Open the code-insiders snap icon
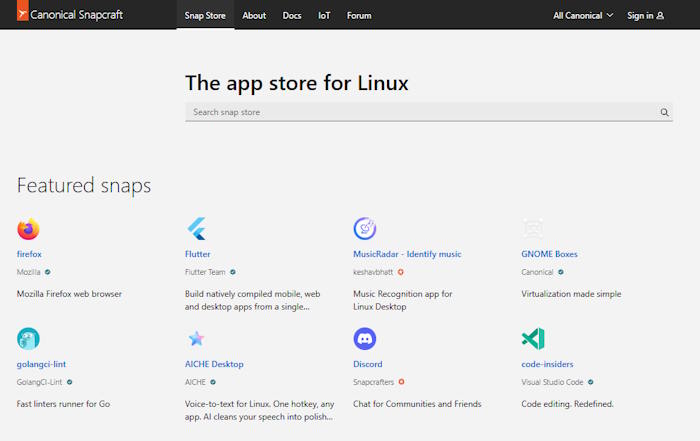Image resolution: width=700 pixels, height=441 pixels. tap(533, 339)
